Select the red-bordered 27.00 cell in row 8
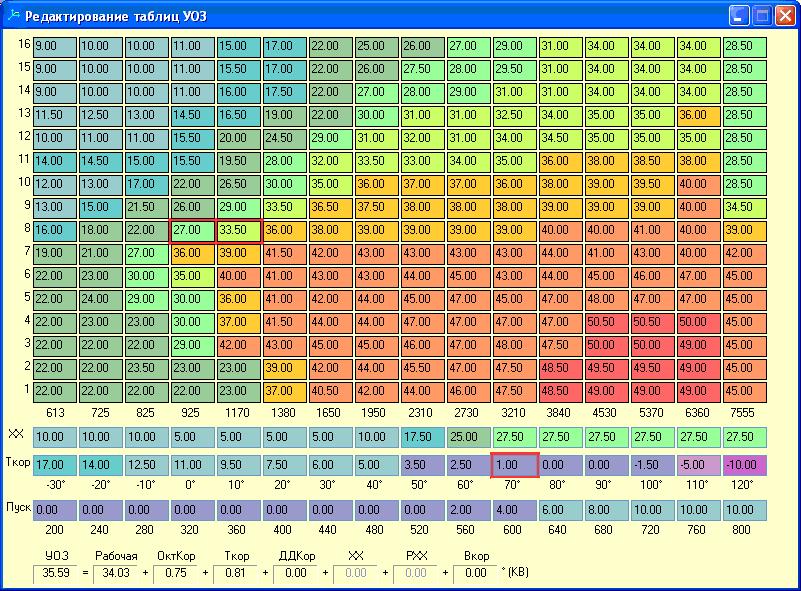801x591 pixels. [192, 230]
